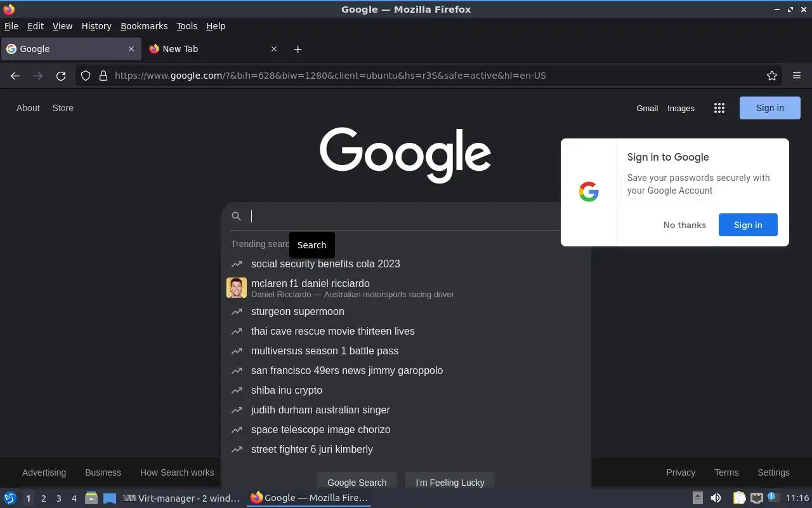
Task: Open the Edit menu
Action: click(x=36, y=26)
